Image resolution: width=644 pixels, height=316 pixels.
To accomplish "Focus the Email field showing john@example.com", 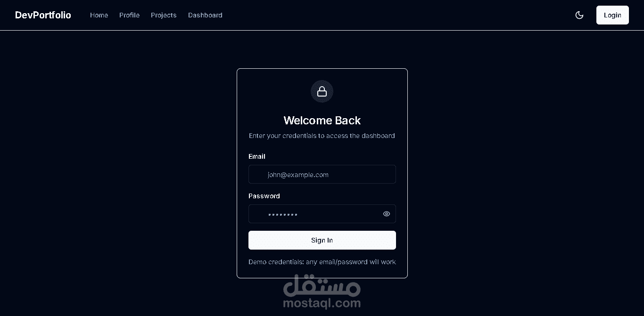I will pyautogui.click(x=322, y=174).
